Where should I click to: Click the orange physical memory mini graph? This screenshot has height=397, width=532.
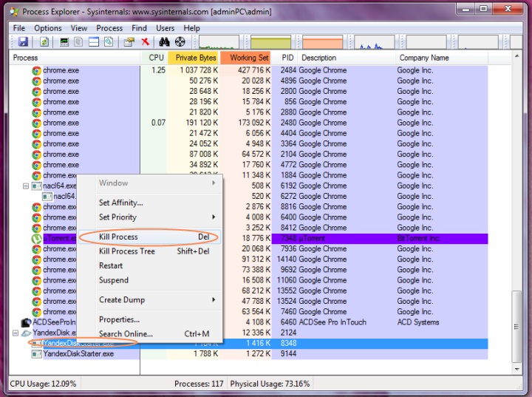coord(322,42)
